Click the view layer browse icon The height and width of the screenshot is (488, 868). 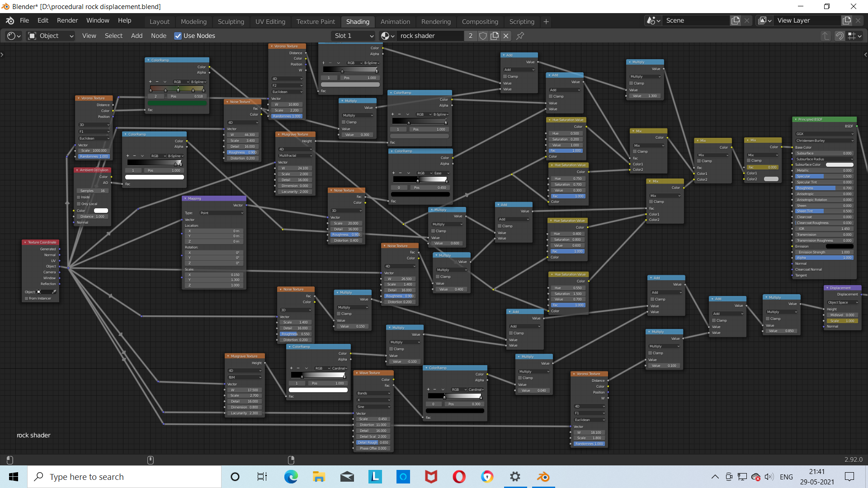pos(765,20)
